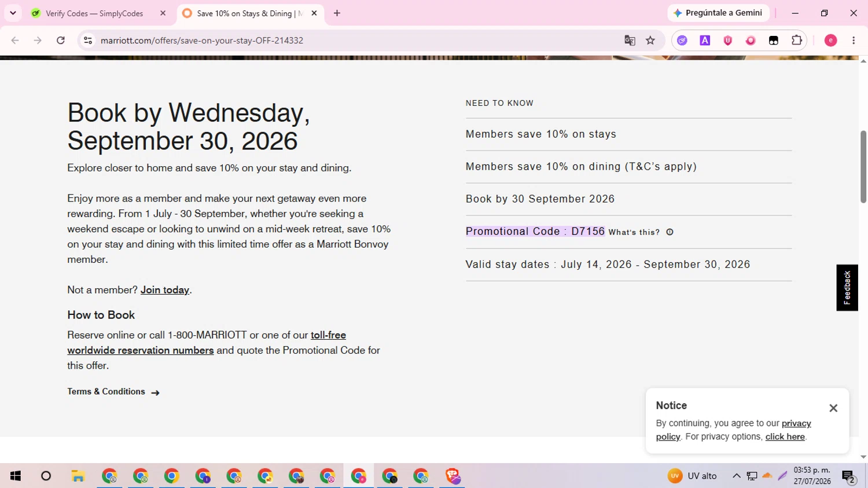Reload the Marriott offer page
Image resolution: width=868 pixels, height=488 pixels.
click(61, 41)
